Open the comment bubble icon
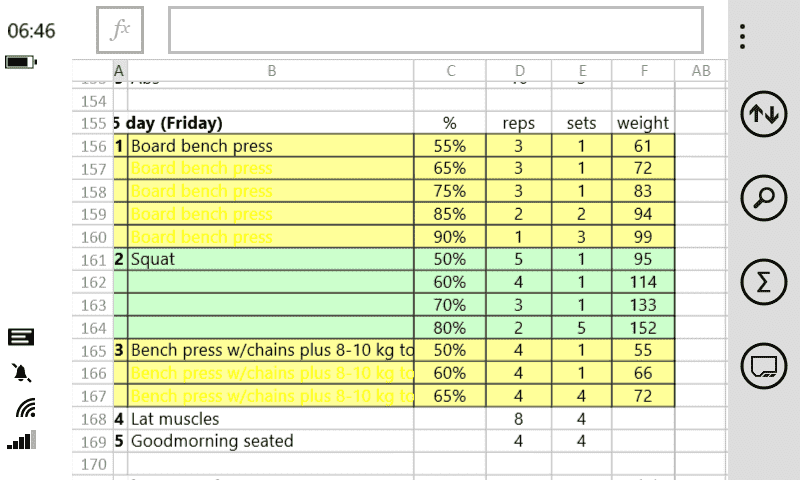 tap(763, 366)
